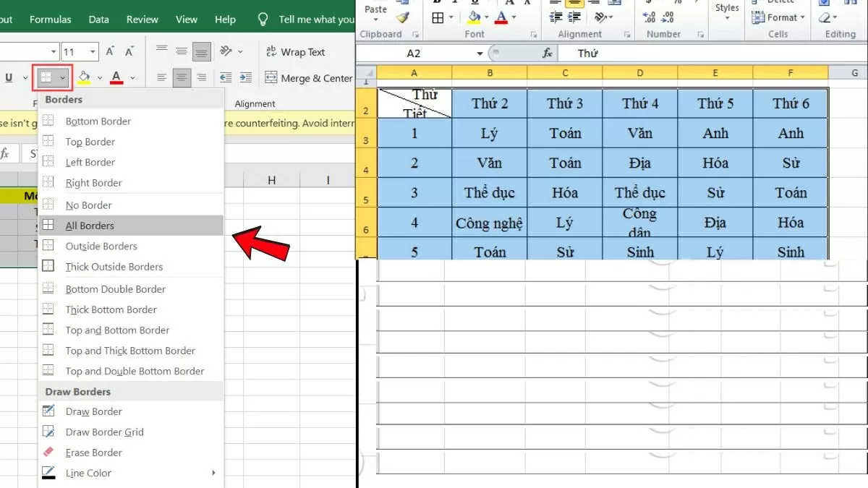
Task: Click the Format Painter brush under Paste
Action: pyautogui.click(x=403, y=18)
